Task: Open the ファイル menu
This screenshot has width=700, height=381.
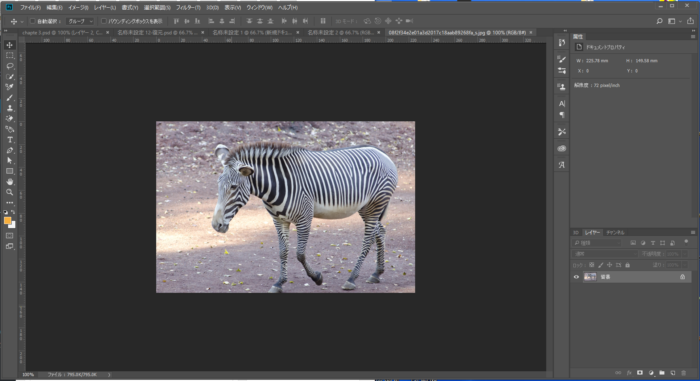Action: tap(30, 8)
